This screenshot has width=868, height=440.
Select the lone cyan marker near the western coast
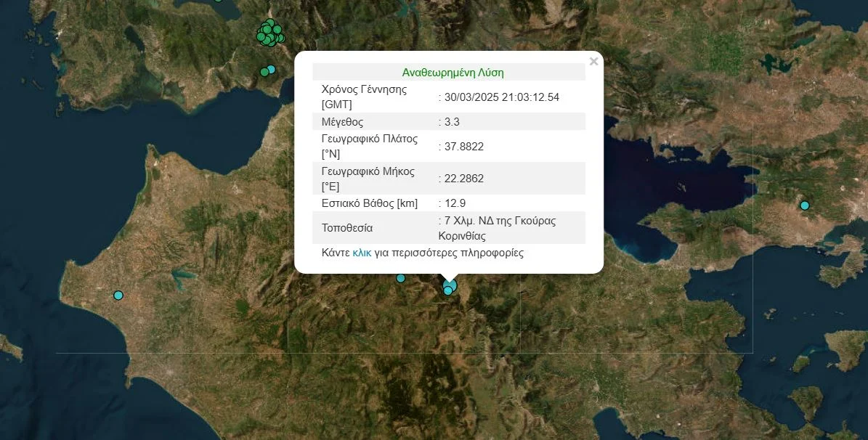pos(118,295)
